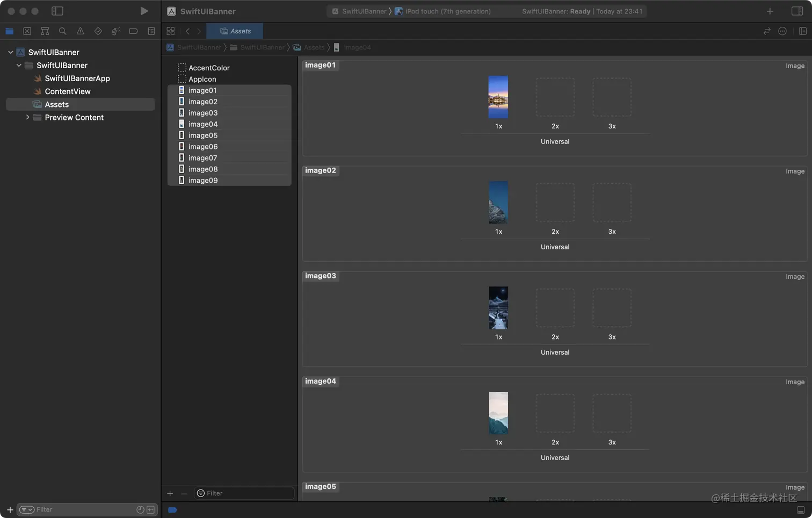Select image09 in the asset list
812x518 pixels.
tap(230, 181)
